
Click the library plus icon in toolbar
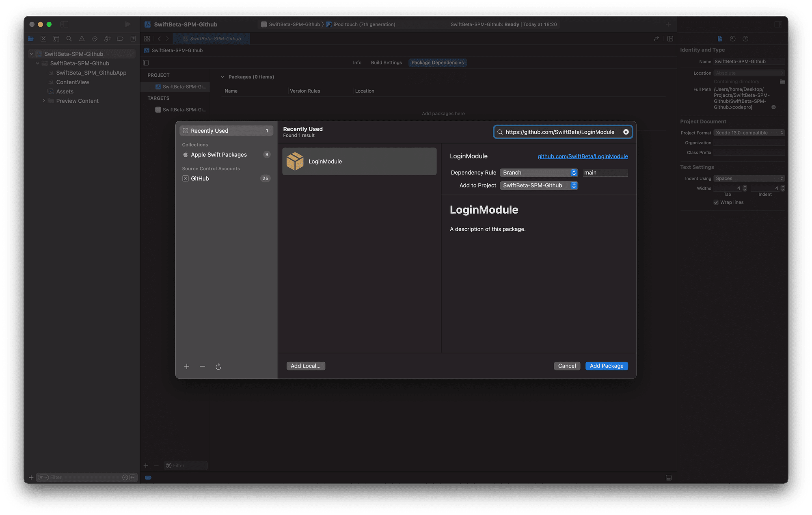click(x=668, y=24)
